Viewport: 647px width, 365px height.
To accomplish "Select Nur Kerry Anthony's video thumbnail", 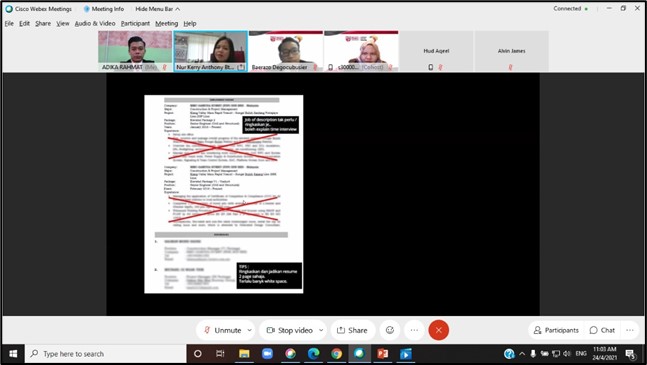I will pyautogui.click(x=211, y=51).
